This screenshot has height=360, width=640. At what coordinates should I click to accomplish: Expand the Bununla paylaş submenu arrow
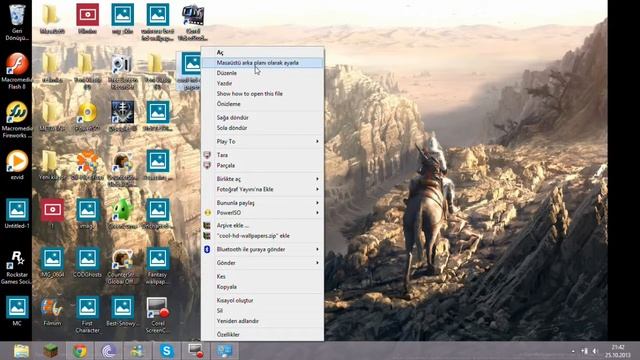click(317, 202)
